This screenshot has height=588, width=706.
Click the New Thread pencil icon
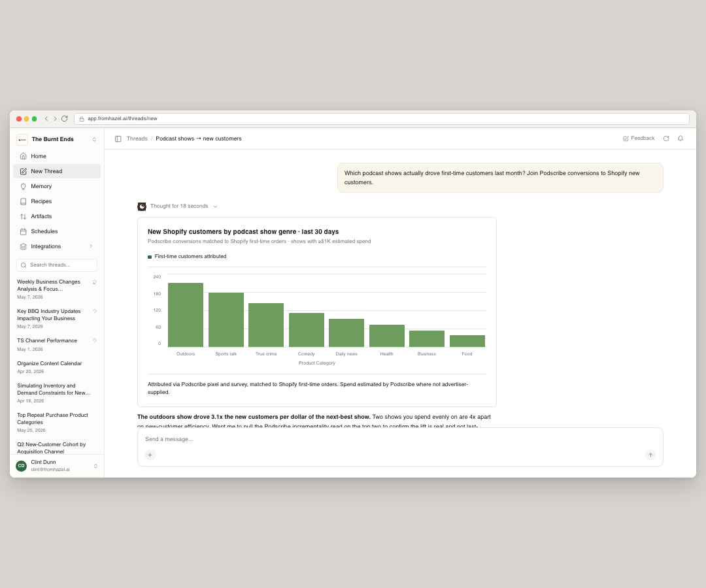pos(24,171)
